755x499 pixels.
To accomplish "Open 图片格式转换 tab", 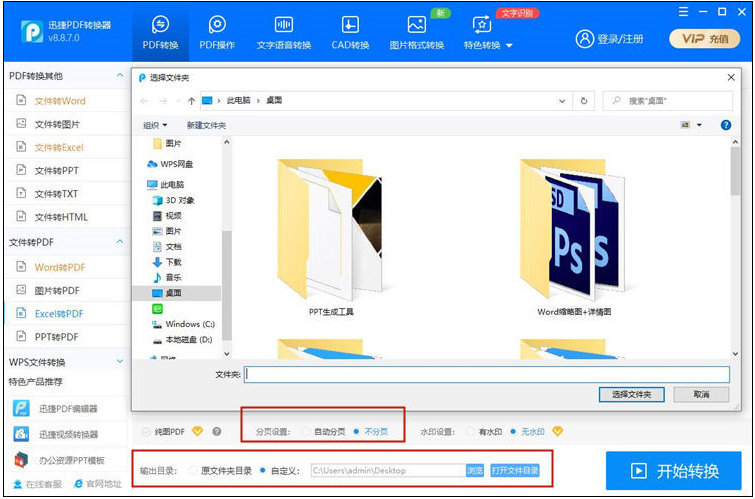I will tap(417, 33).
